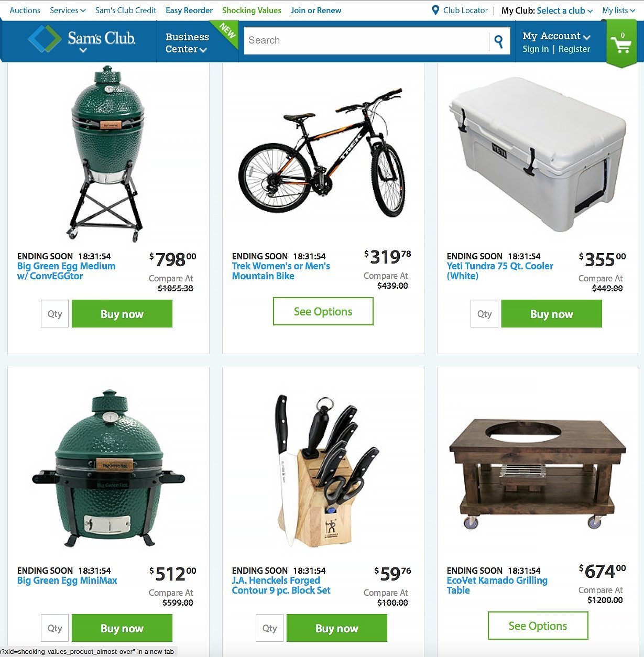Viewport: 644px width, 657px height.
Task: Click the Sign in link
Action: pos(536,49)
